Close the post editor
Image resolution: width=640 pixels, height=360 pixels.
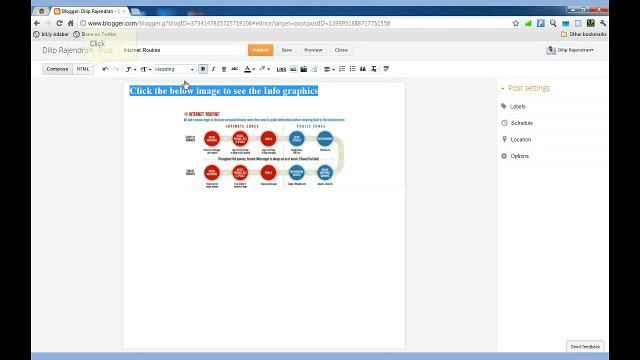coord(341,50)
